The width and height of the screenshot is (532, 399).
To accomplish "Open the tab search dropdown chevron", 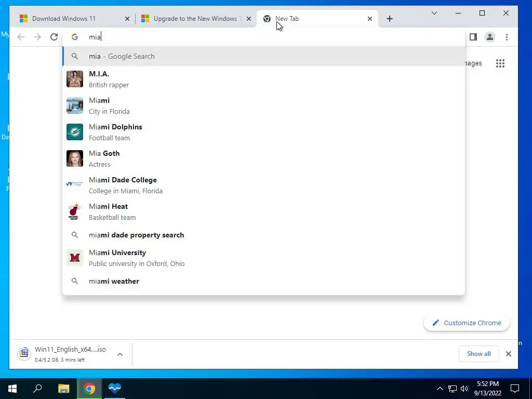I will pyautogui.click(x=434, y=13).
